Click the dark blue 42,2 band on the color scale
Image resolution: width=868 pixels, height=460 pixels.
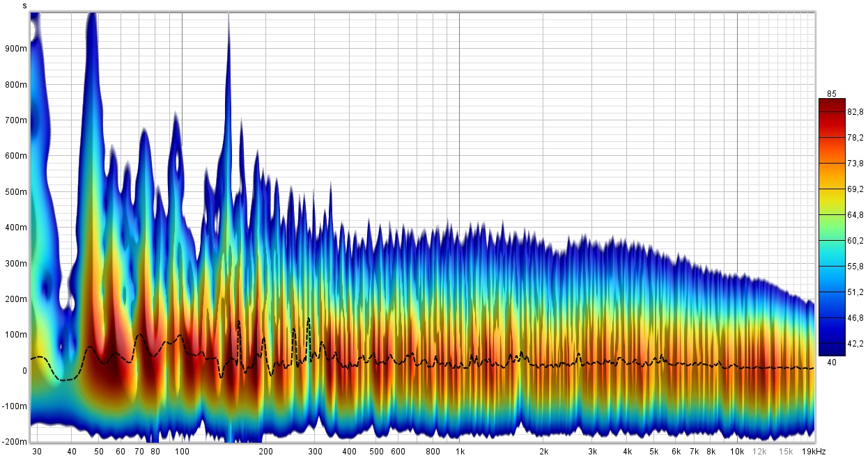click(831, 343)
